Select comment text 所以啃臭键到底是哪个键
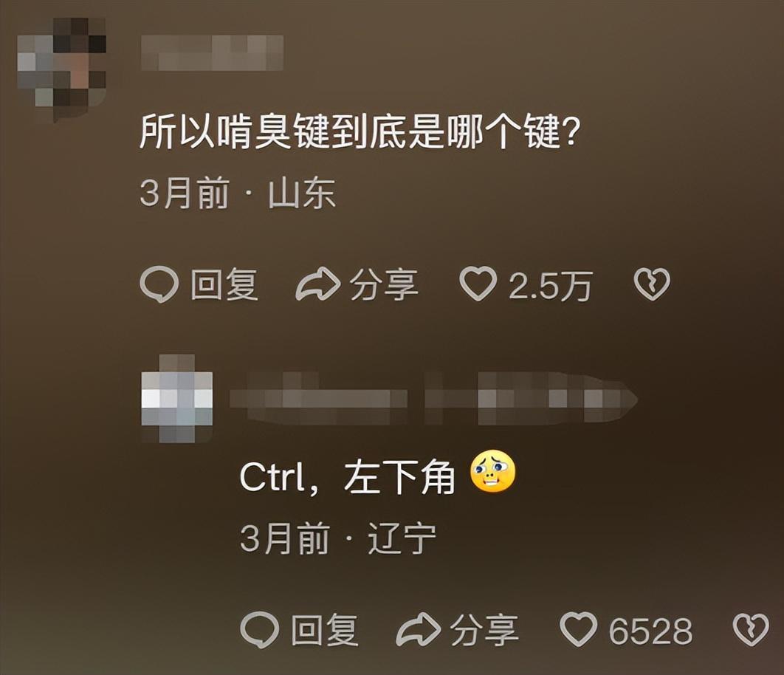 pos(360,132)
